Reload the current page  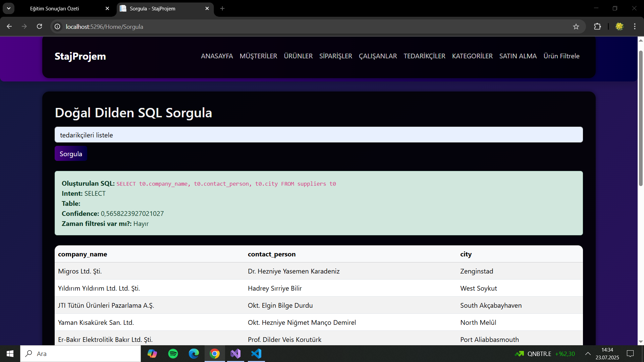pos(39,26)
